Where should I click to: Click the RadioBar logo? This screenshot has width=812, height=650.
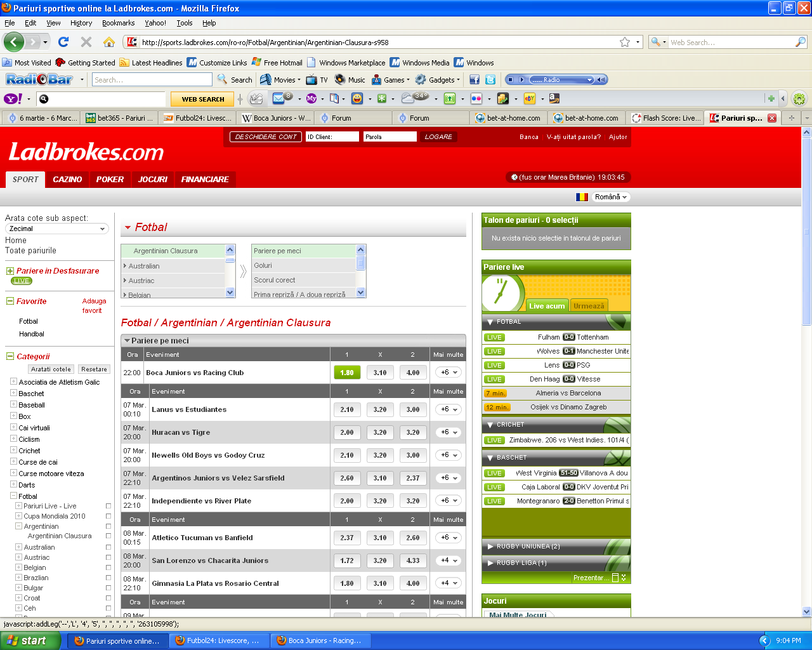tap(39, 79)
